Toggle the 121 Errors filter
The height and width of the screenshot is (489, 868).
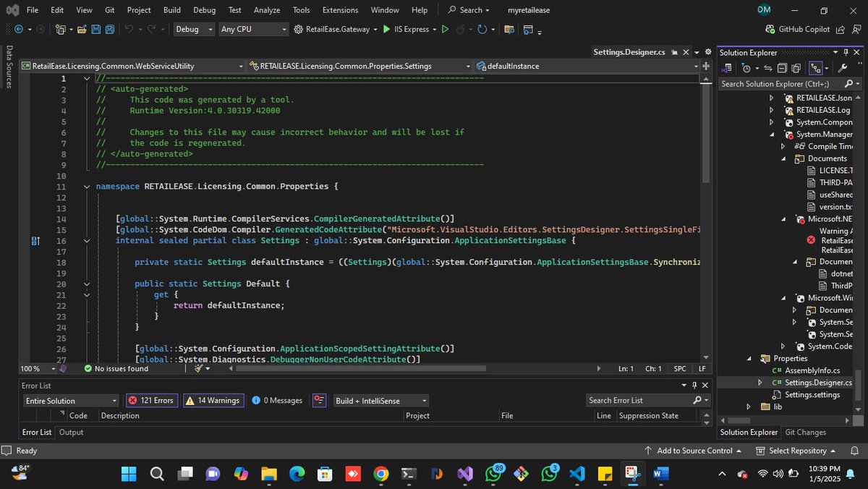150,400
